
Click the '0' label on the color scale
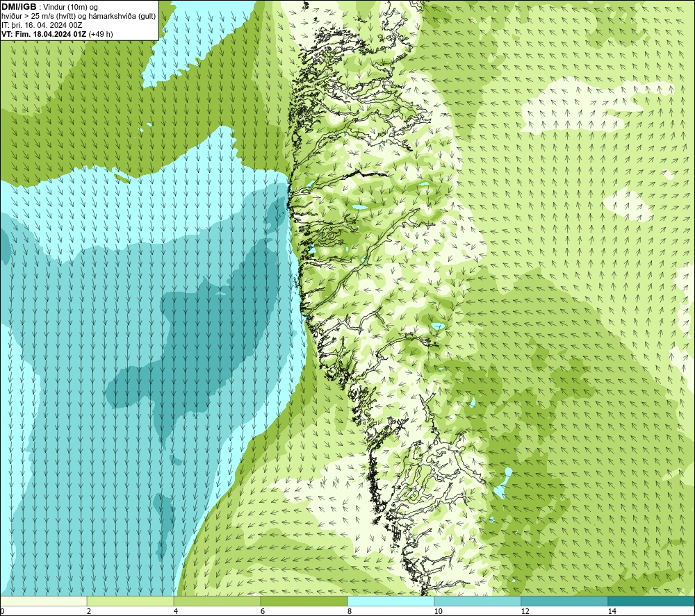(x=2, y=611)
